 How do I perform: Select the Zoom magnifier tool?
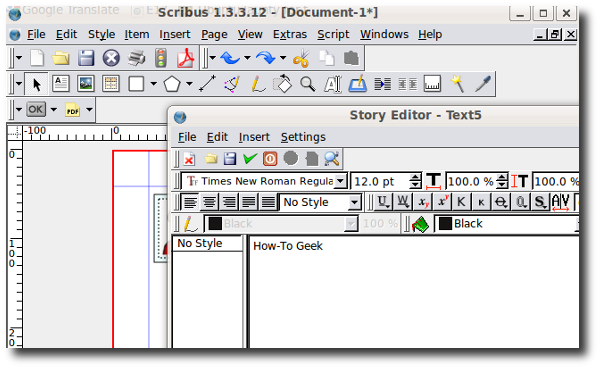click(308, 83)
